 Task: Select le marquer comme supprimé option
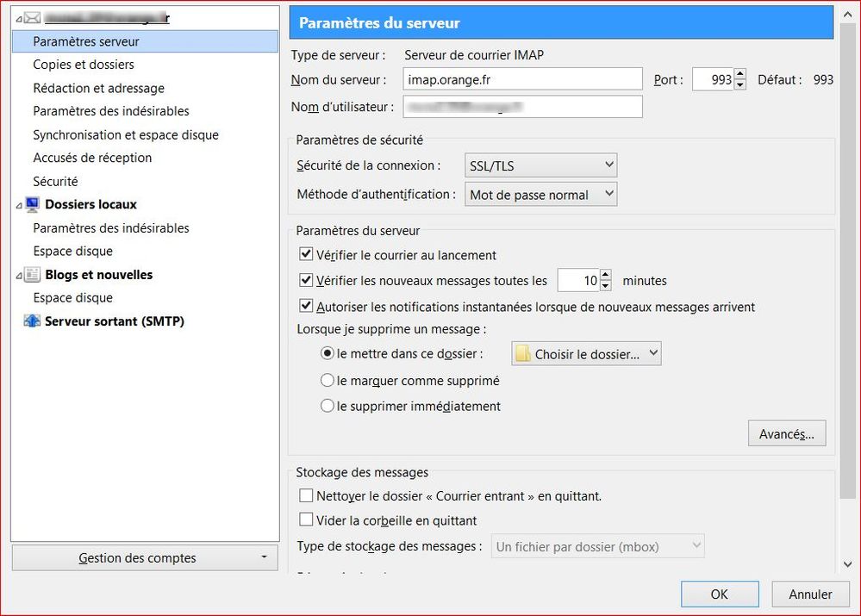pos(328,380)
